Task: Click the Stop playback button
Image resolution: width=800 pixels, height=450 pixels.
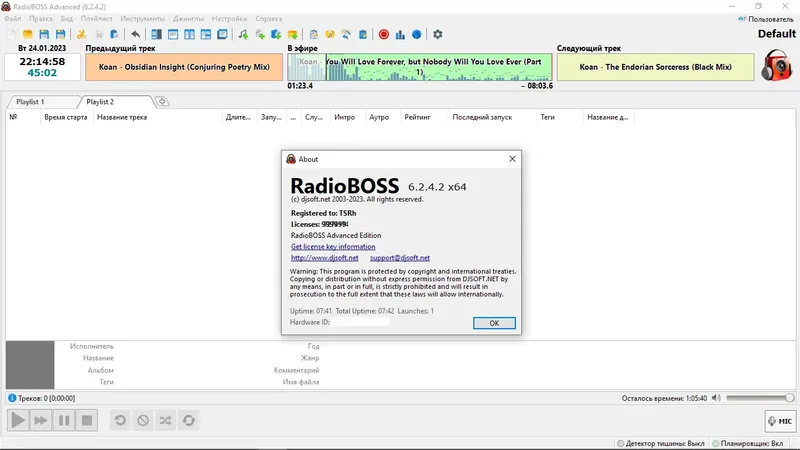Action: click(87, 420)
